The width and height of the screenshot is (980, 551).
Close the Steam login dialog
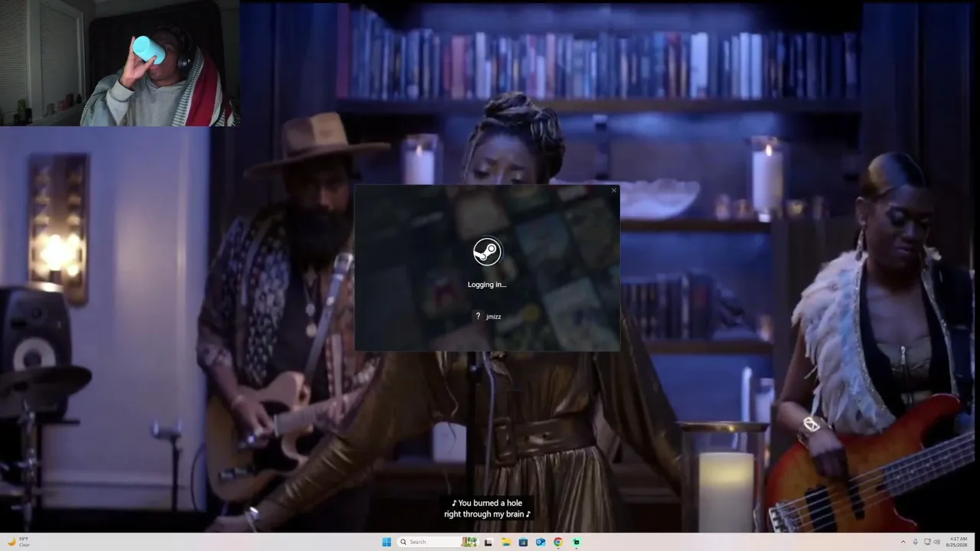(613, 191)
